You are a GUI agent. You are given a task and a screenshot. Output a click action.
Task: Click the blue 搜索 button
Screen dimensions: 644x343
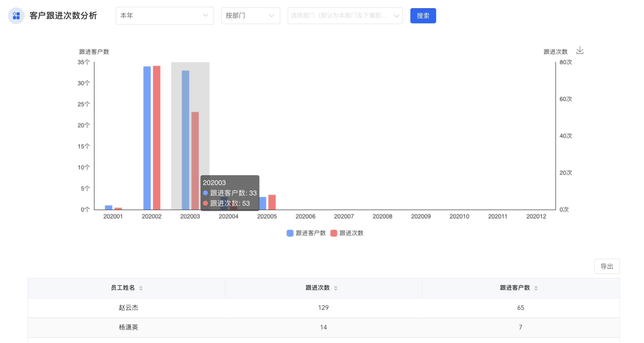(x=423, y=16)
